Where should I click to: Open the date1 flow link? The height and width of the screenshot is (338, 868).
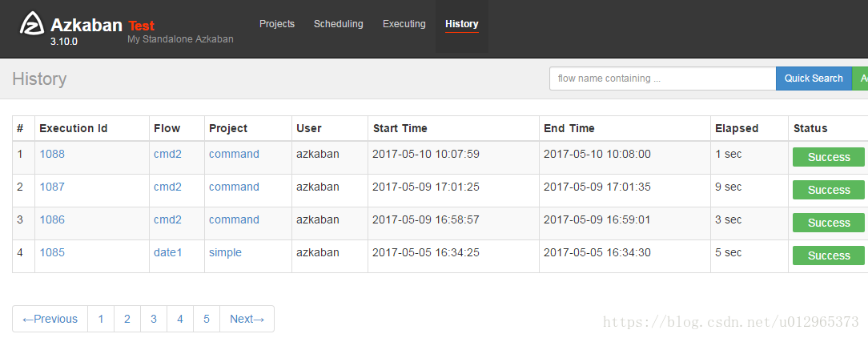tap(167, 252)
